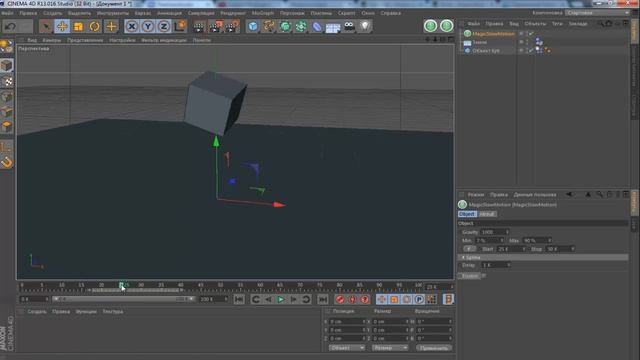Enable Model mode cube in left sidebar
Screen dimensions: 640x360
[x=7, y=65]
